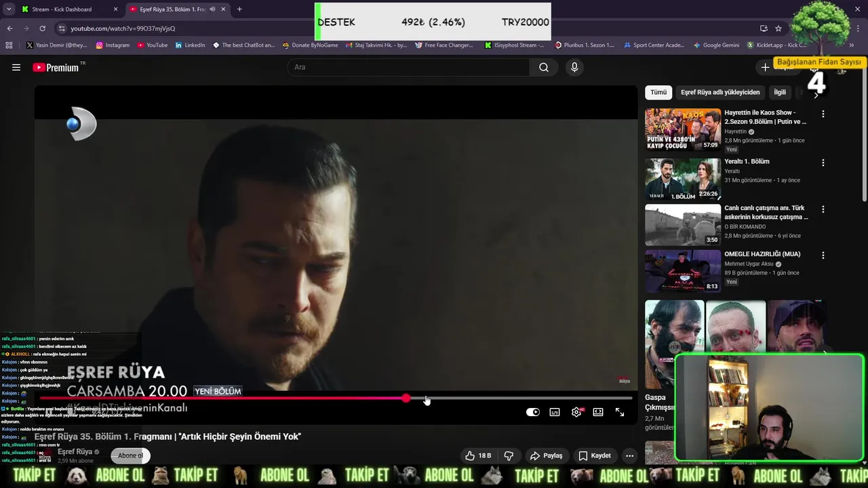
Task: Open Instagram bookmark
Action: (x=113, y=45)
